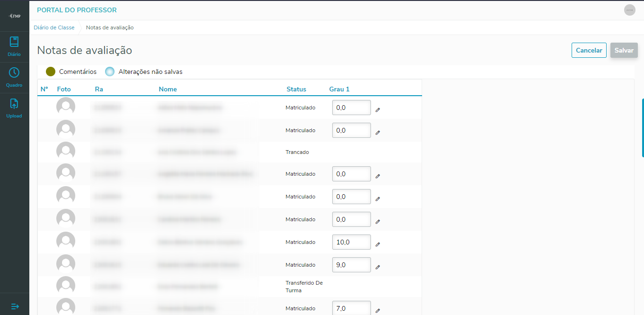Click the first student's photo avatar
This screenshot has width=644, height=315.
(x=66, y=107)
